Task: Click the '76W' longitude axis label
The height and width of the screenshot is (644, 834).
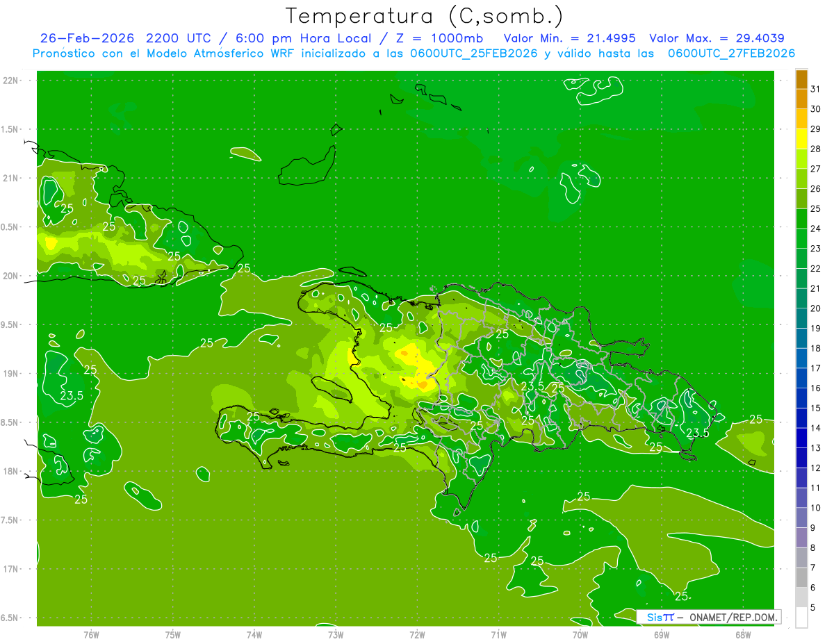Action: [x=91, y=635]
